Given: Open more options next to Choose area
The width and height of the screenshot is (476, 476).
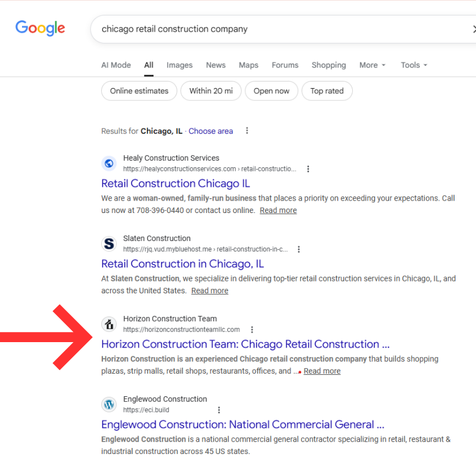Looking at the screenshot, I should click(x=247, y=131).
